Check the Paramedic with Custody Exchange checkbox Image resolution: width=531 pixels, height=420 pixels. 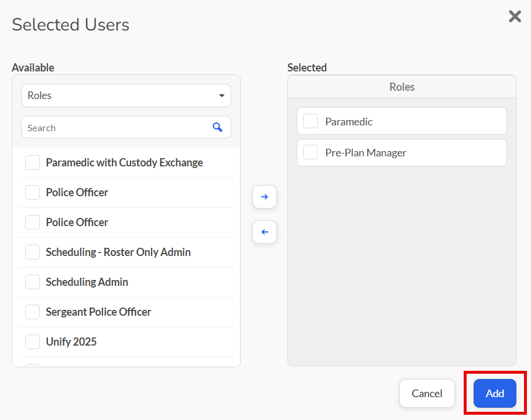point(33,163)
